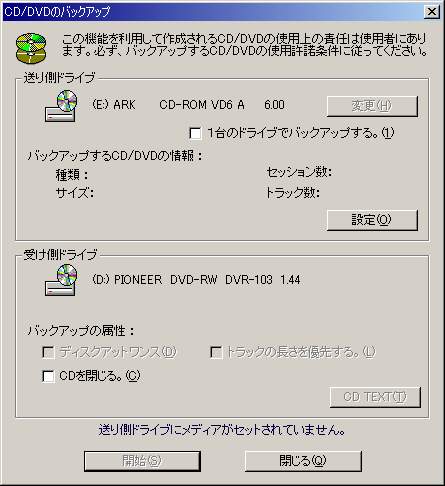Select the (E:) ARK CD-ROM drive text
Screen dimensions: 445x486
188,105
